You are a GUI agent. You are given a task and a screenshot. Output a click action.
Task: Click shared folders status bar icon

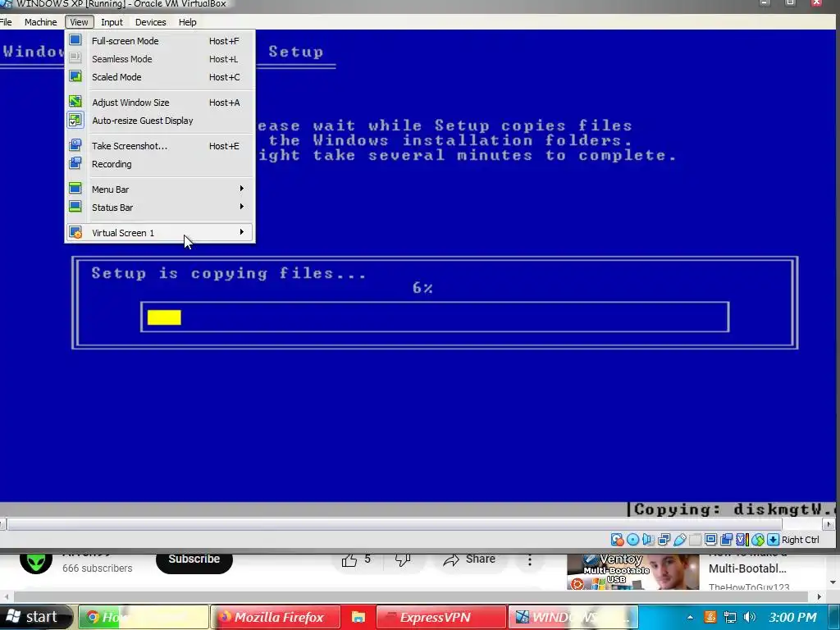[x=696, y=540]
